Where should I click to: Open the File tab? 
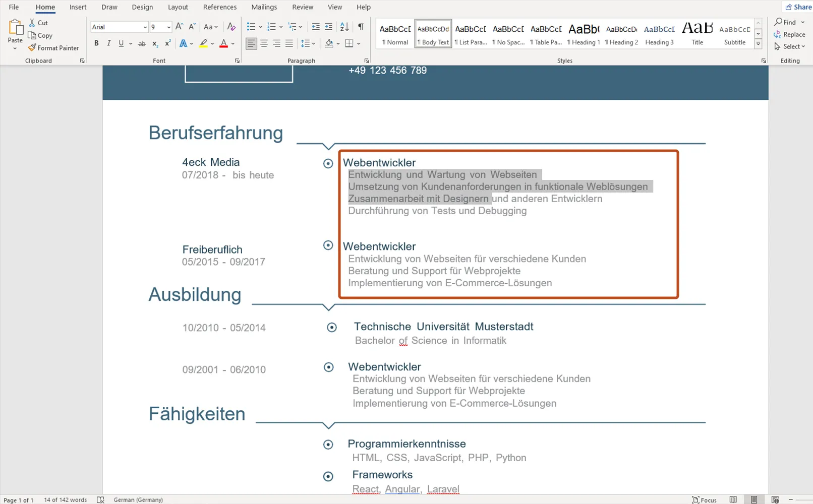(x=14, y=7)
